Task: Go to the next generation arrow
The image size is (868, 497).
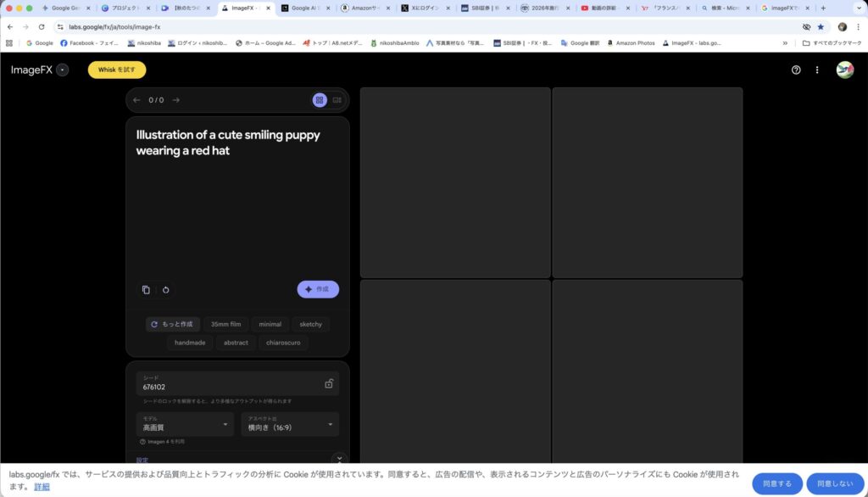Action: coord(176,100)
